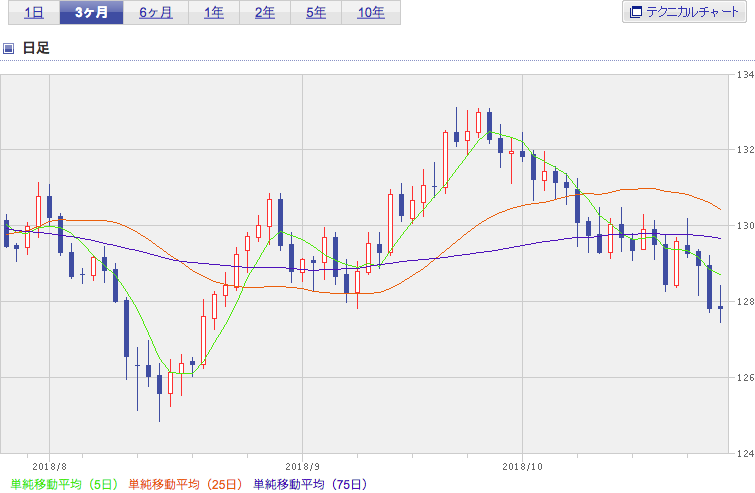The width and height of the screenshot is (755, 493).
Task: Click the 132 price axis label
Action: (x=745, y=150)
